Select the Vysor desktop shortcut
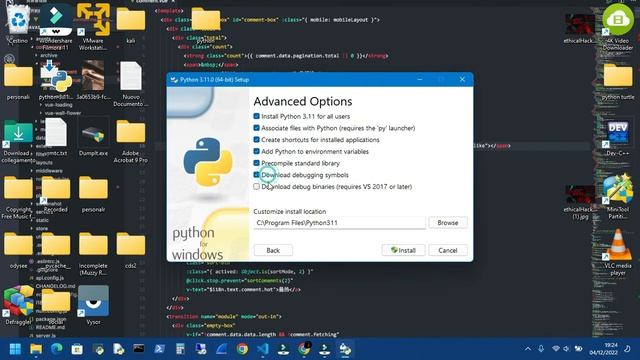The height and width of the screenshot is (360, 640). pos(93,305)
